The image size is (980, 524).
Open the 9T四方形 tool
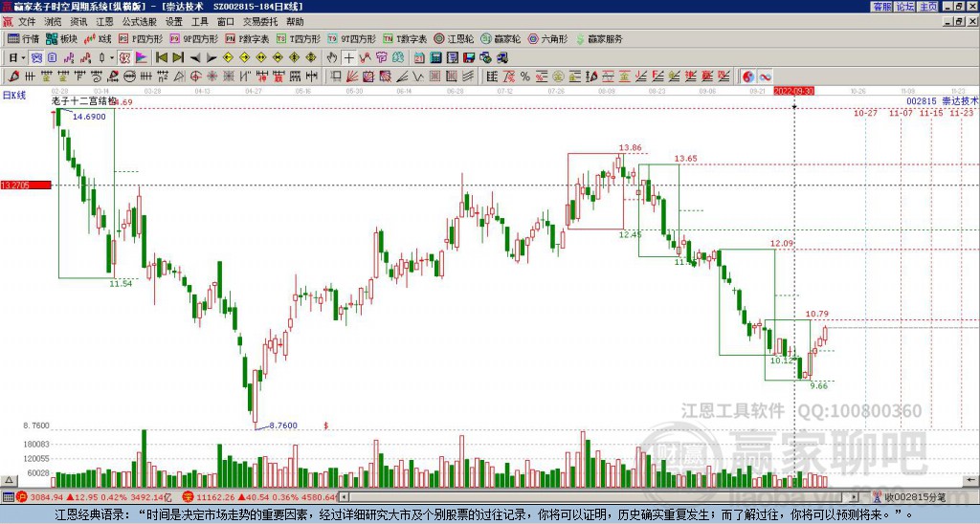[351, 38]
